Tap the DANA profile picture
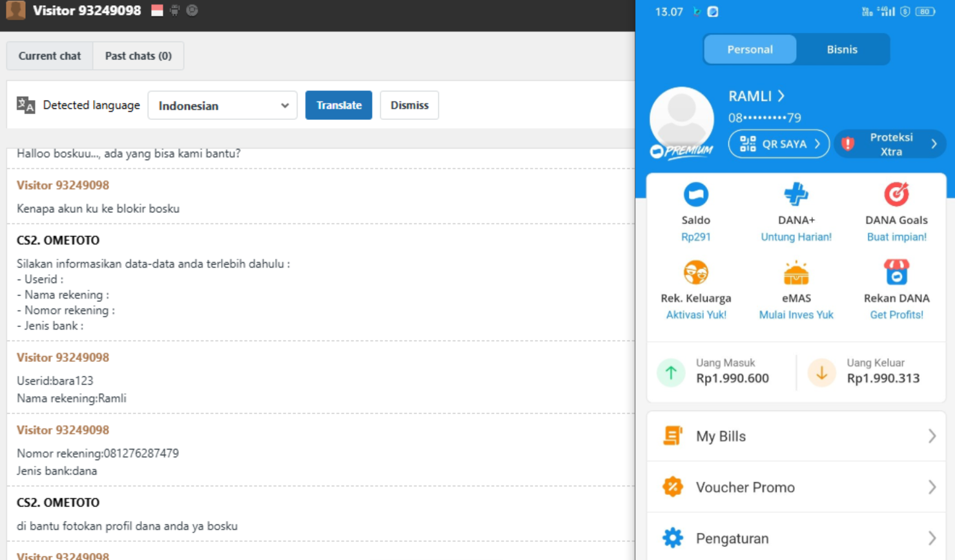Screen dimensions: 955x560 point(682,119)
